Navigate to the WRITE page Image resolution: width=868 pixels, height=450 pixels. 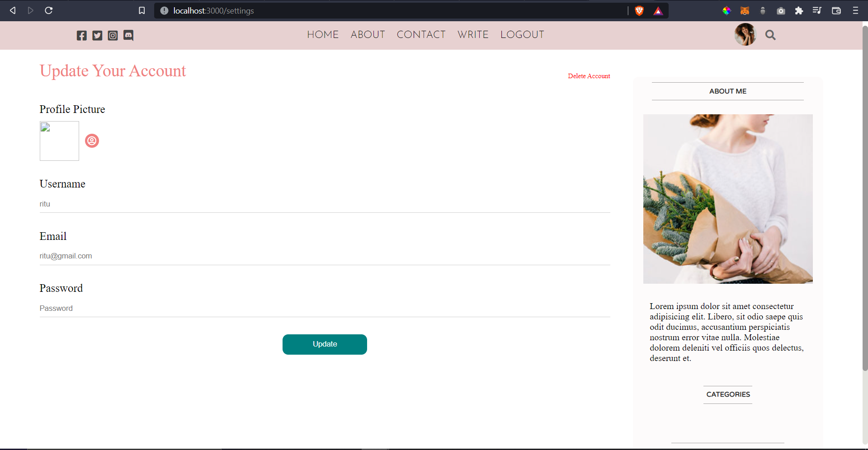(x=473, y=34)
